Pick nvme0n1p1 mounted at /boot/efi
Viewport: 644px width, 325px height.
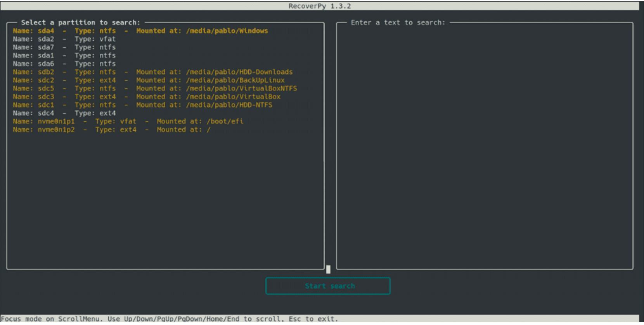[128, 121]
